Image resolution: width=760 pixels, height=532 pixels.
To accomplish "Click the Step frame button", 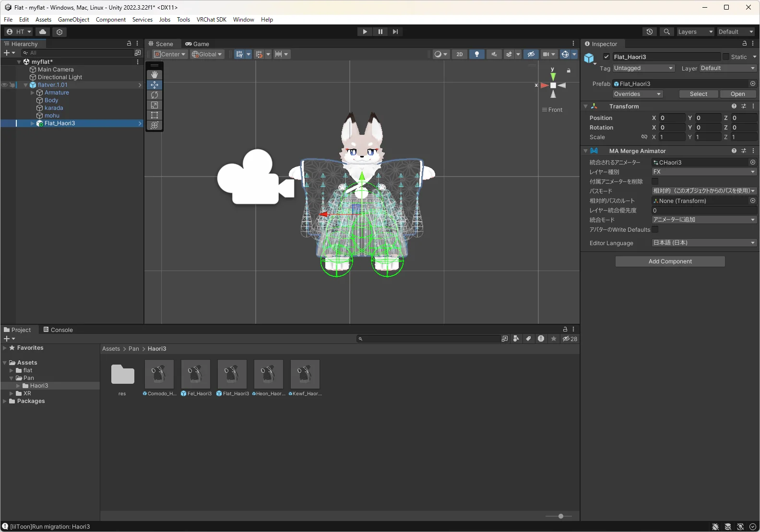I will [395, 32].
